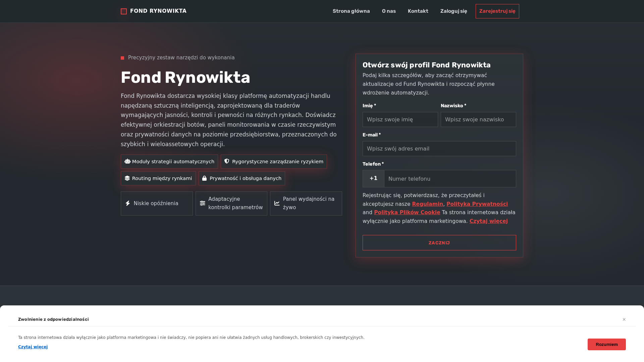This screenshot has height=362, width=644.
Task: Click Czytaj więcej in the disclaimer banner
Action: tap(33, 347)
